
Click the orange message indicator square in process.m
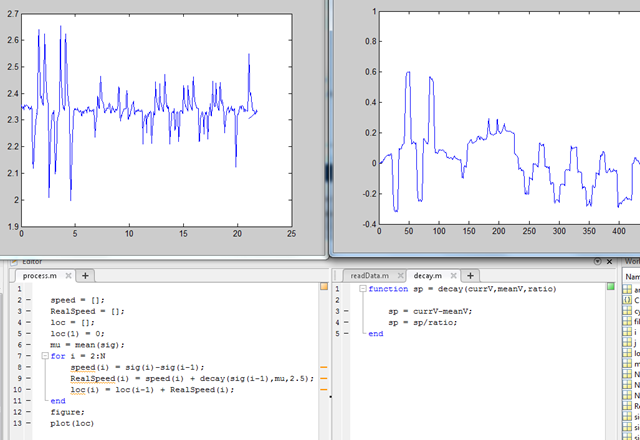point(324,287)
